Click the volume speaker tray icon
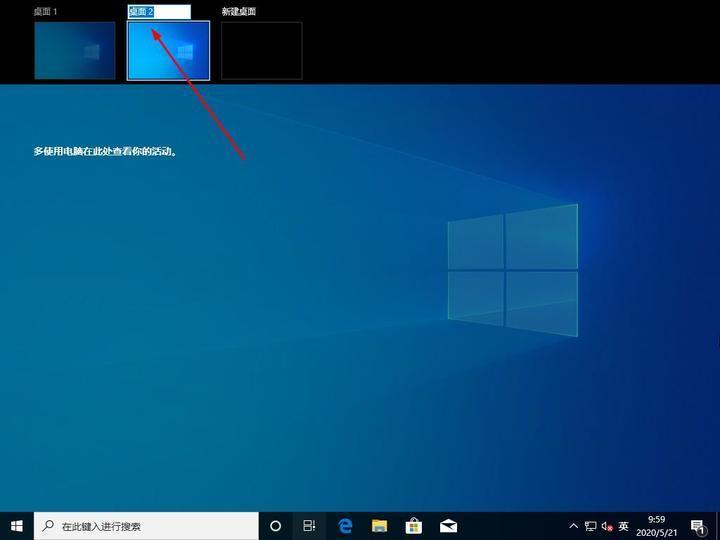Screen dimensions: 720x540 606,526
